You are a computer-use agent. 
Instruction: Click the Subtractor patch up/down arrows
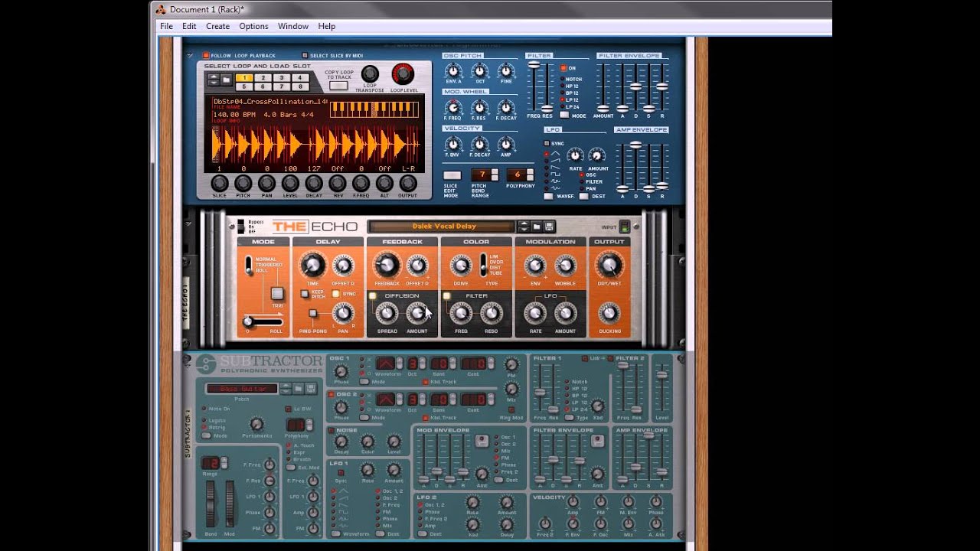tap(286, 389)
